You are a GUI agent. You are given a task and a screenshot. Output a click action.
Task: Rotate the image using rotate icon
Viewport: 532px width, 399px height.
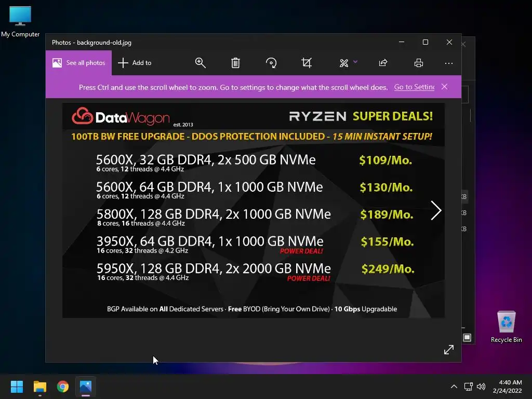pyautogui.click(x=271, y=63)
